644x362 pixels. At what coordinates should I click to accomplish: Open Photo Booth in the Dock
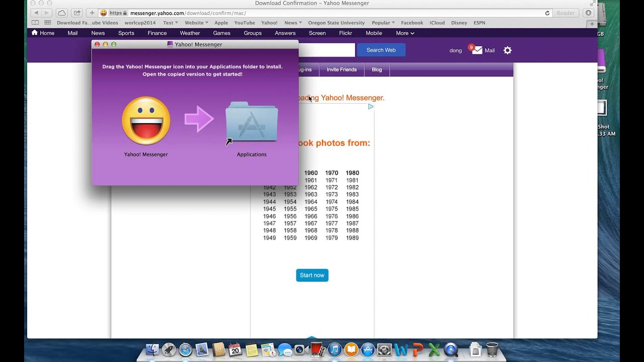[317, 349]
